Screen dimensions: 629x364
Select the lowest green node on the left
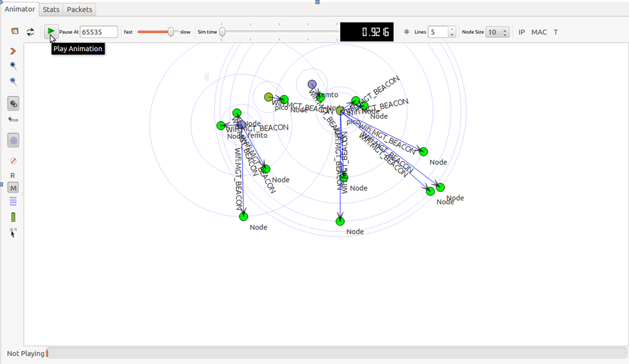tap(244, 217)
